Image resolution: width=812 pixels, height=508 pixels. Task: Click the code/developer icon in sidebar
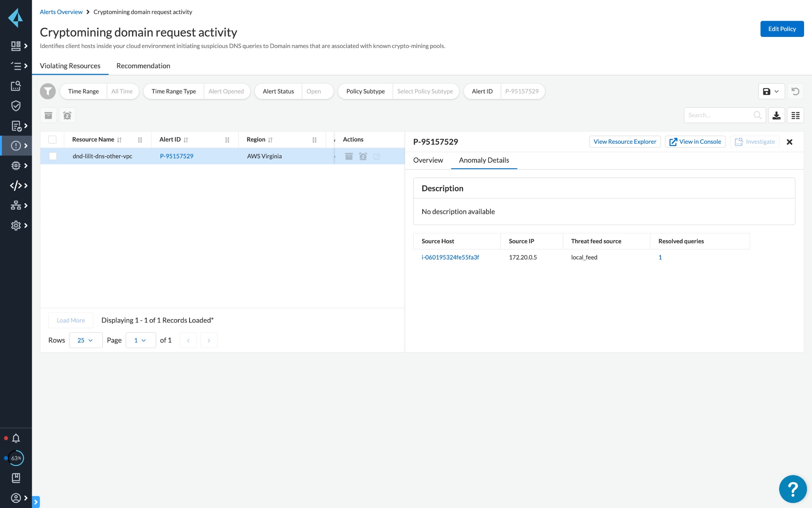(x=16, y=185)
